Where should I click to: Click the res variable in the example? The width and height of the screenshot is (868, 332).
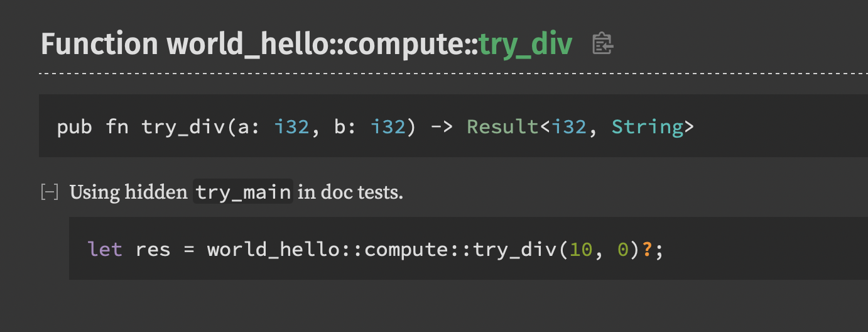[x=153, y=250]
